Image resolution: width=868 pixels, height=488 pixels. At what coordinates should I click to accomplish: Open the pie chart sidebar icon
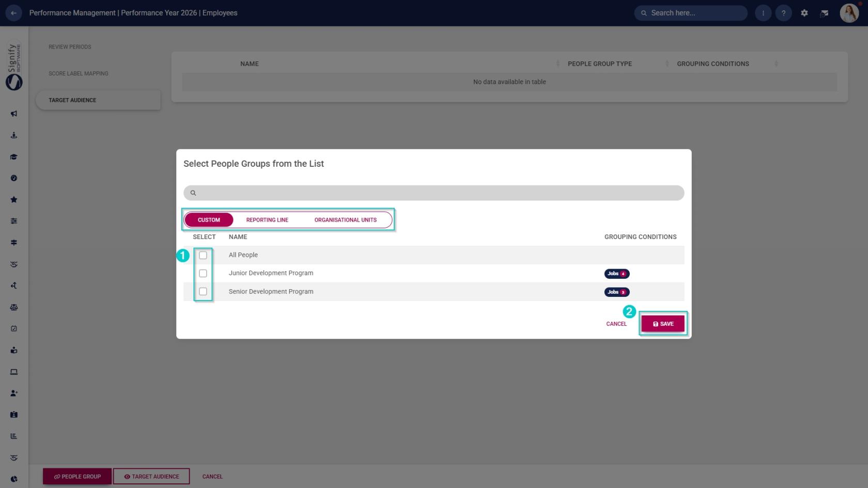point(14,479)
